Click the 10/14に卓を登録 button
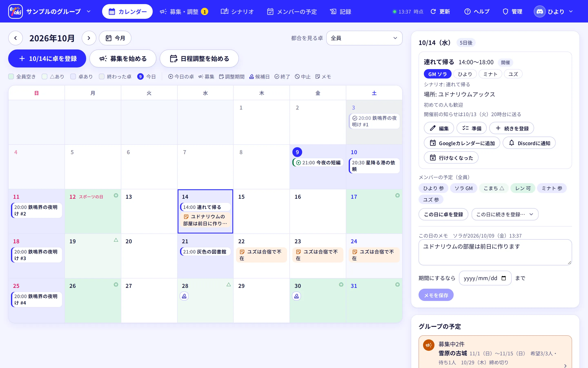 coord(47,59)
